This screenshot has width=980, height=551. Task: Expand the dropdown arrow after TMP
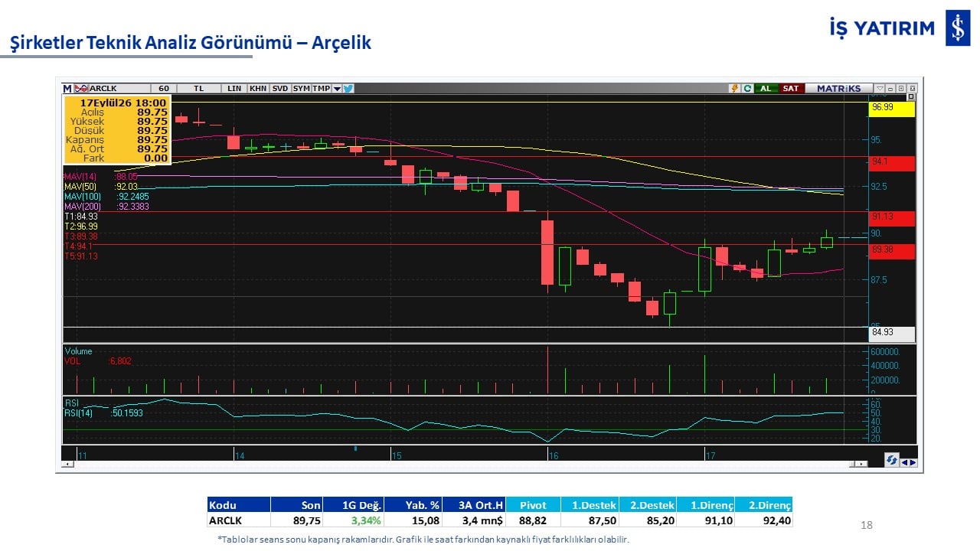(337, 89)
